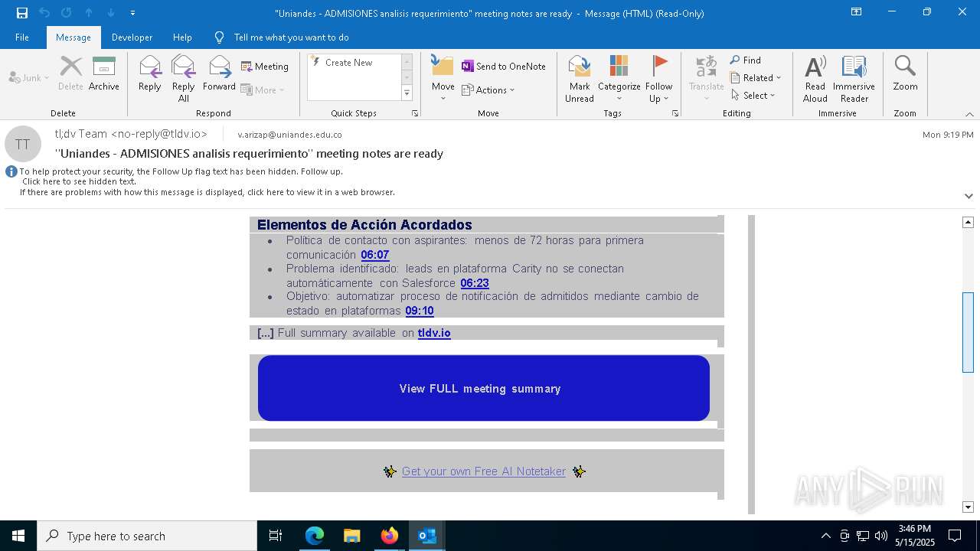Click the Undo arrow in quick access toolbar
This screenshot has width=980, height=551.
click(44, 13)
